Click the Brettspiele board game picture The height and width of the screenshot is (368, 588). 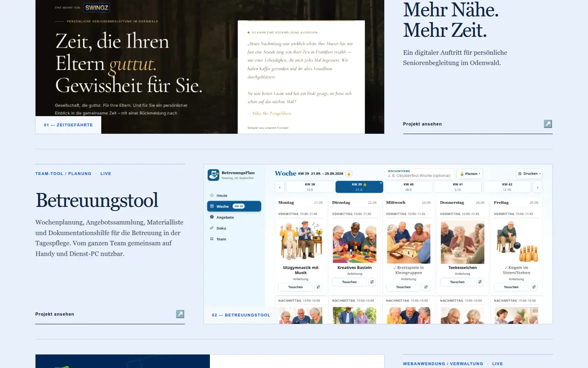coord(408,242)
